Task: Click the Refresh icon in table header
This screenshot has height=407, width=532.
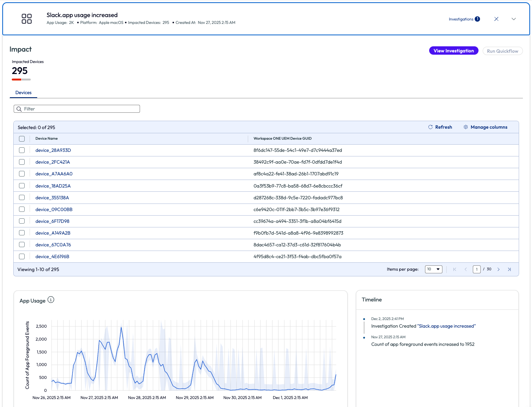Action: (x=430, y=127)
